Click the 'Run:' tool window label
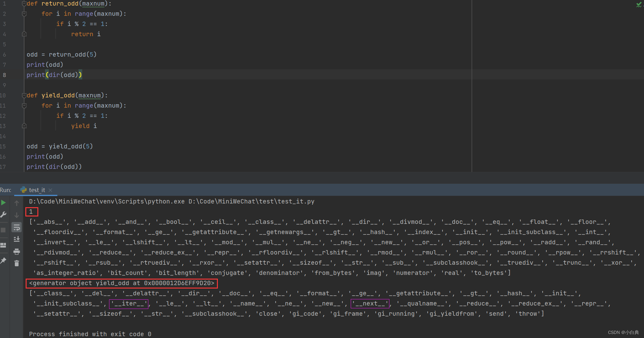The width and height of the screenshot is (644, 338). point(6,190)
